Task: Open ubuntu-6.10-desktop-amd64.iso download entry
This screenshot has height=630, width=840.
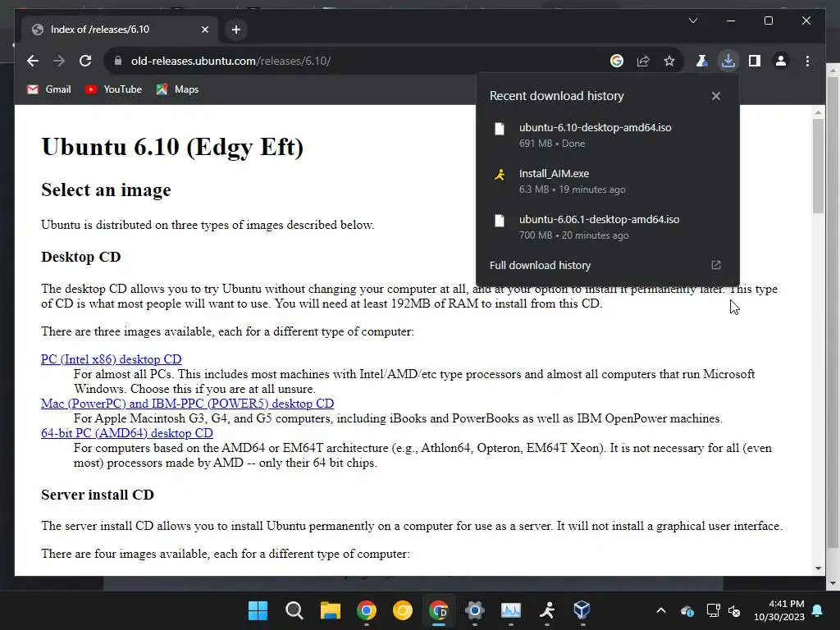Action: [x=608, y=135]
